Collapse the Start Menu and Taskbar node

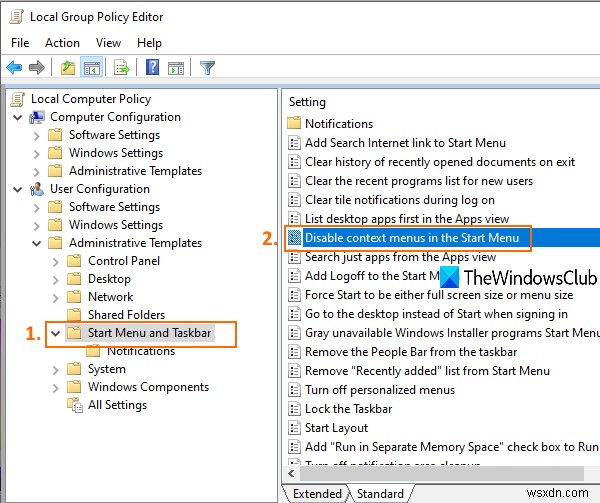click(55, 333)
